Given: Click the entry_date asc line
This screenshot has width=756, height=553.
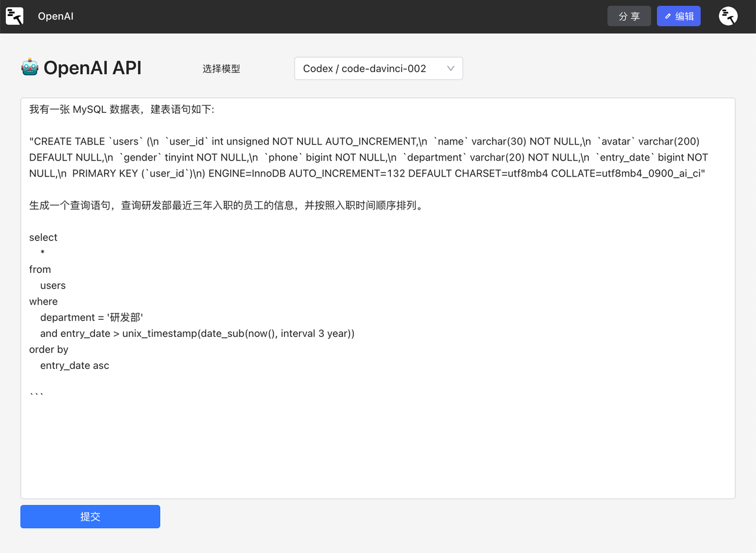Looking at the screenshot, I should pos(74,365).
